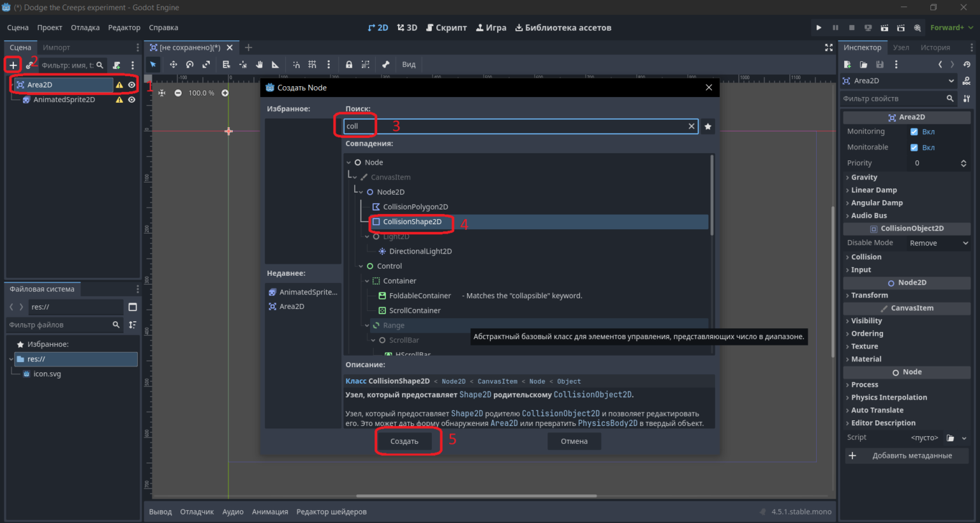Select the Rotate mode tool
Image resolution: width=980 pixels, height=523 pixels.
[189, 64]
